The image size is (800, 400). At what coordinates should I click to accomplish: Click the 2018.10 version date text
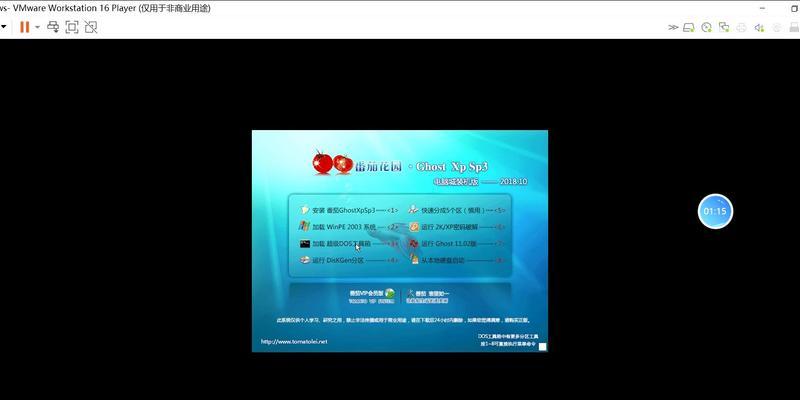coord(514,182)
